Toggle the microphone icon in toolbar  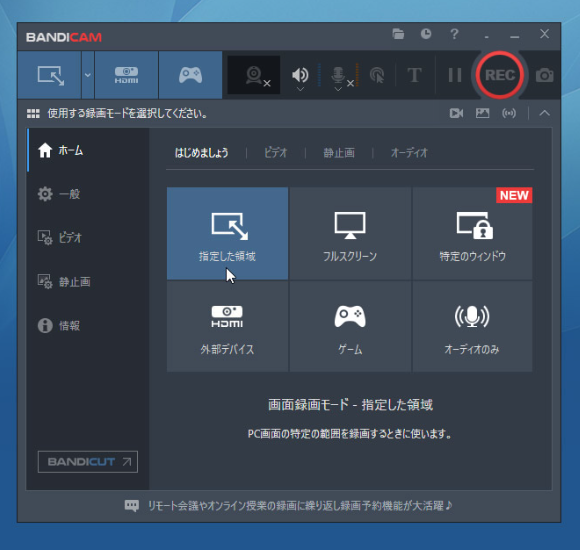[x=338, y=74]
